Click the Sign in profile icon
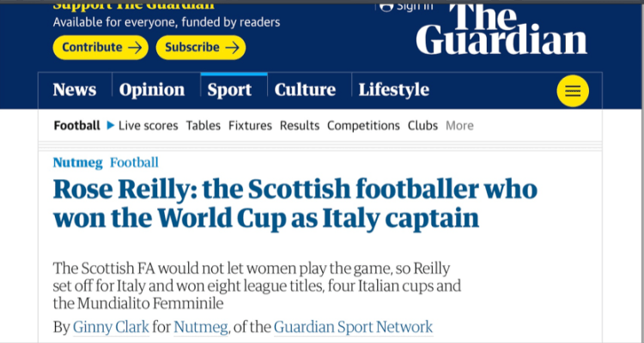The image size is (644, 343). (386, 5)
